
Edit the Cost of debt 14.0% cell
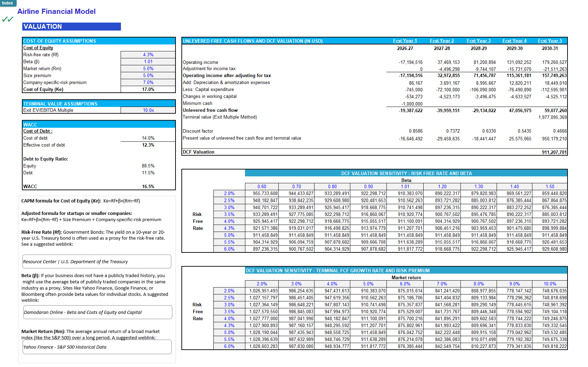click(148, 138)
